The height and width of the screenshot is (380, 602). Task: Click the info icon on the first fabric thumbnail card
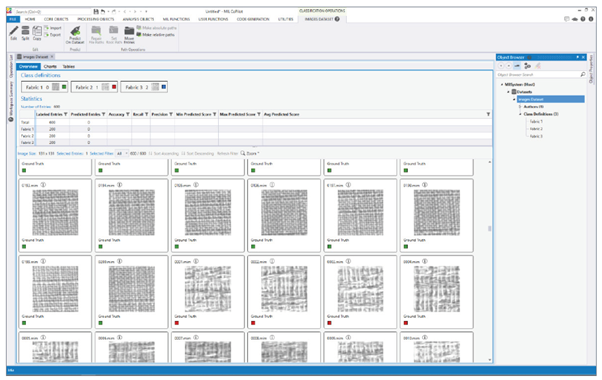click(x=43, y=185)
